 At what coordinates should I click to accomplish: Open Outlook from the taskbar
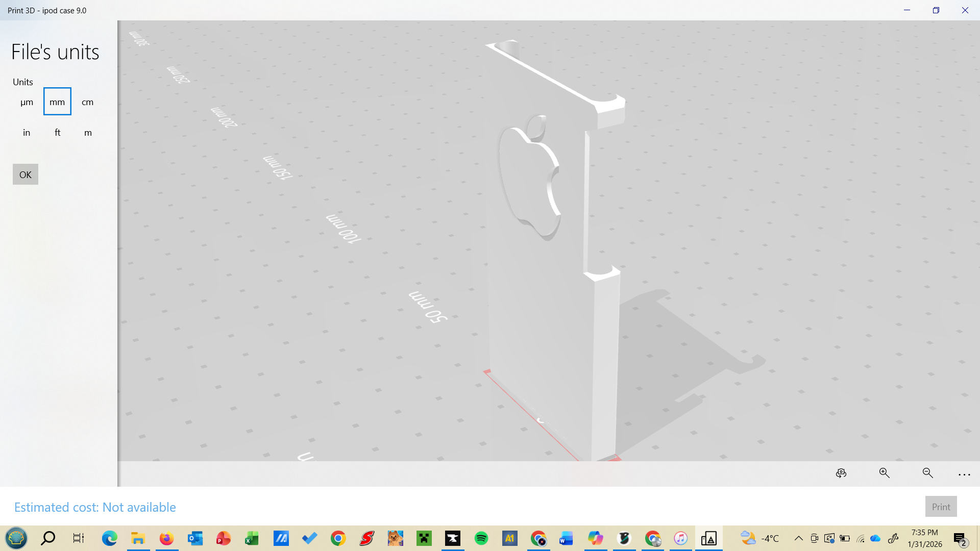[x=195, y=538]
